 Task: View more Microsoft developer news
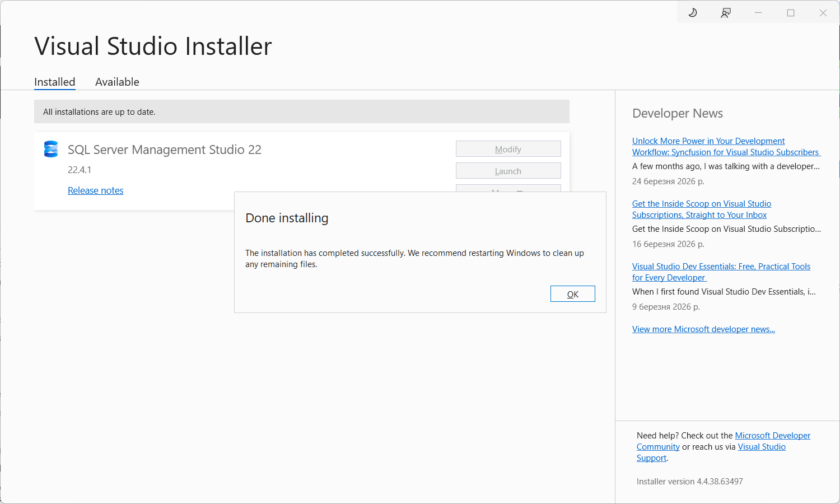(x=703, y=329)
